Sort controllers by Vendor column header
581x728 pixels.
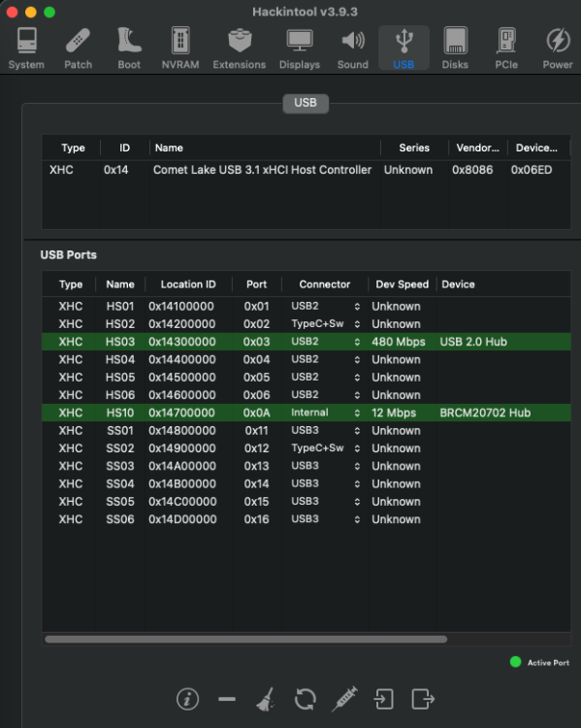pyautogui.click(x=477, y=148)
